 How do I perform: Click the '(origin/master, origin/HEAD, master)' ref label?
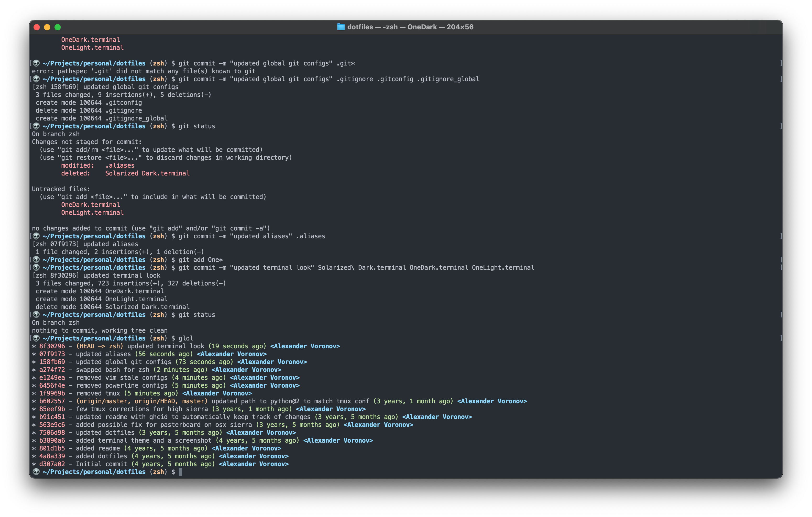(142, 401)
